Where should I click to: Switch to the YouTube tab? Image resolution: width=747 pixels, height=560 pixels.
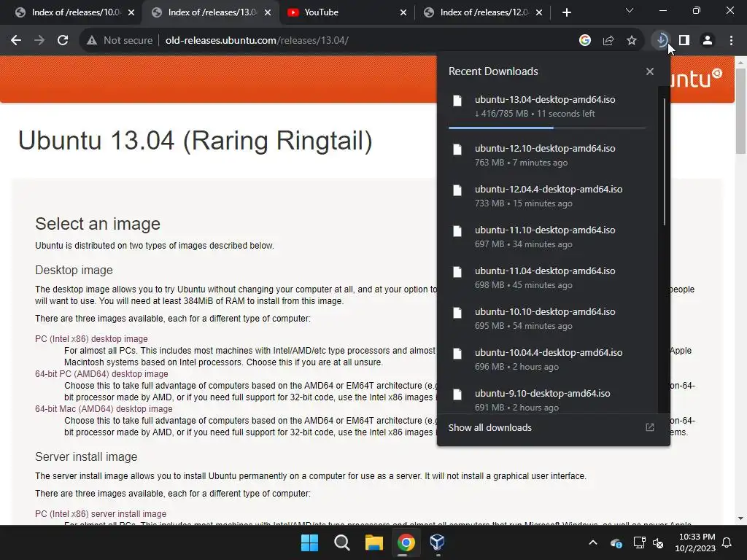coord(348,12)
